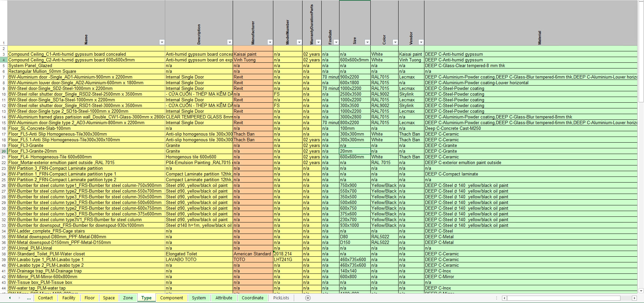The width and height of the screenshot is (644, 303).
Task: Select row 20 header
Action: click(4, 151)
